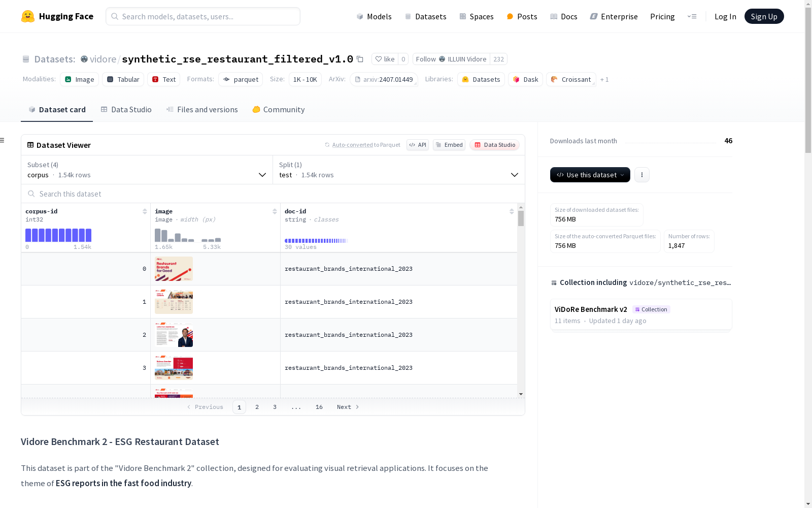Switch to the Dataset card tab
This screenshot has height=508, width=812.
tap(57, 110)
